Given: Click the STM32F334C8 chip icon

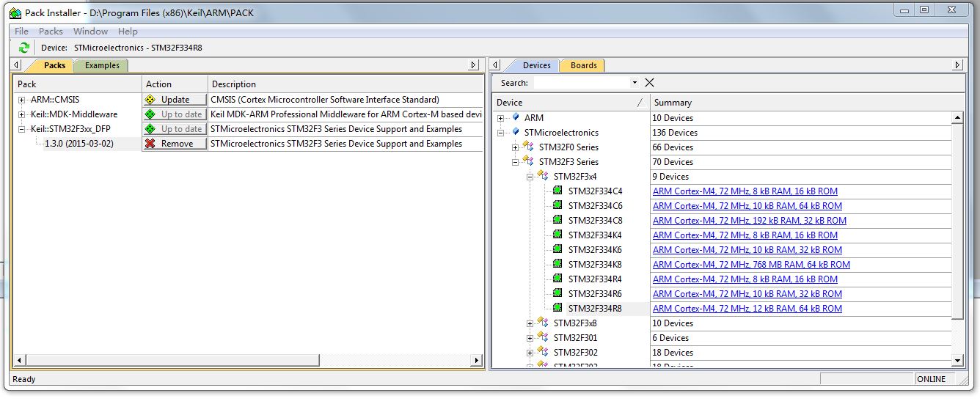Looking at the screenshot, I should click(x=558, y=221).
